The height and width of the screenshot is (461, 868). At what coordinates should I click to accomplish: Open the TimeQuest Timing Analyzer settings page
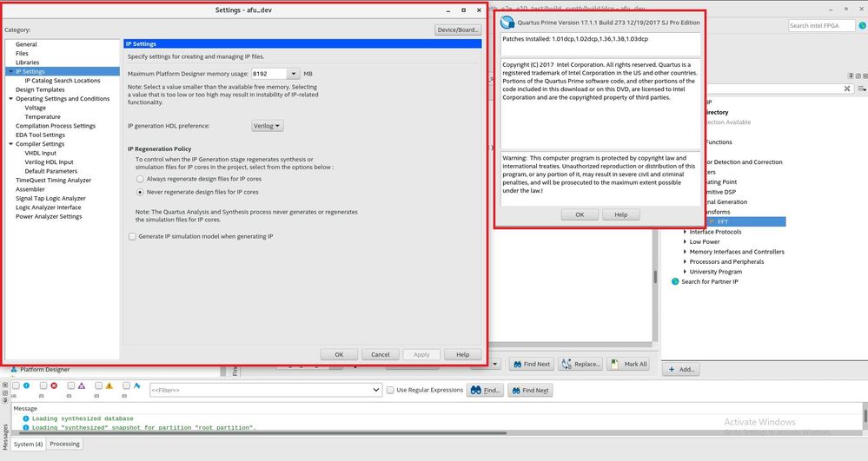pyautogui.click(x=54, y=181)
